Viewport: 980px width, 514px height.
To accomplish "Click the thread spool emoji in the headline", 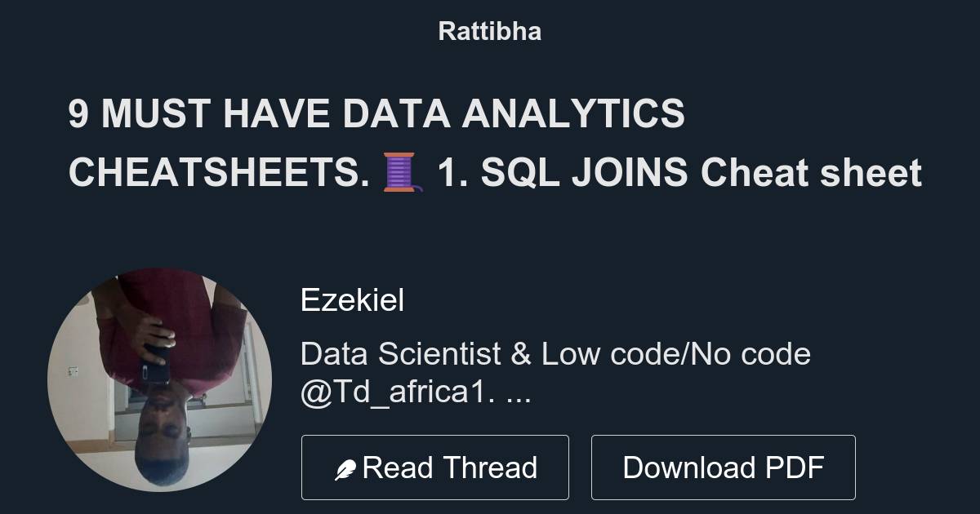I will click(398, 171).
